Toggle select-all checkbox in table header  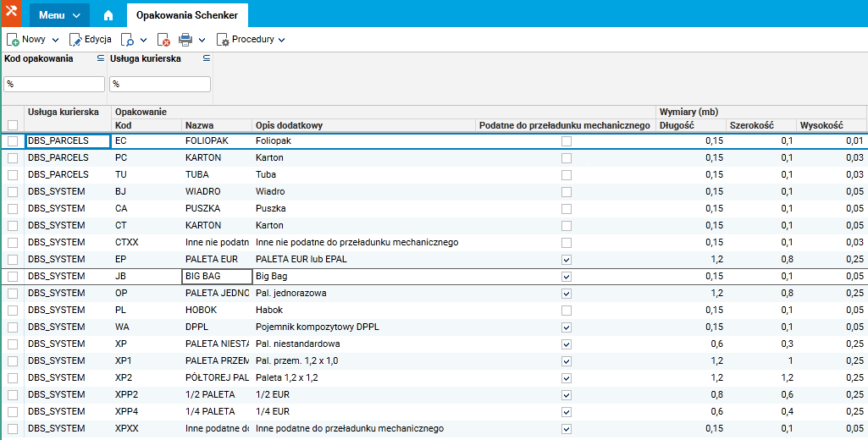[13, 125]
